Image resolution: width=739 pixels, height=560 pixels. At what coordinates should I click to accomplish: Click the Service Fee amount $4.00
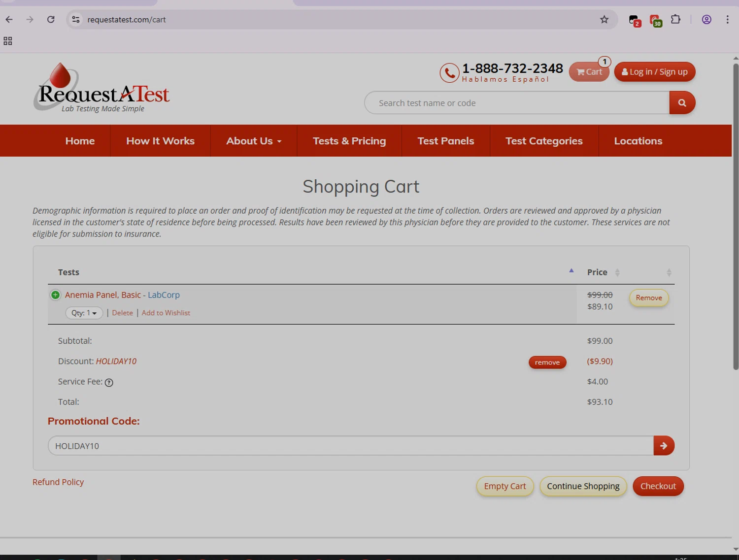(598, 382)
